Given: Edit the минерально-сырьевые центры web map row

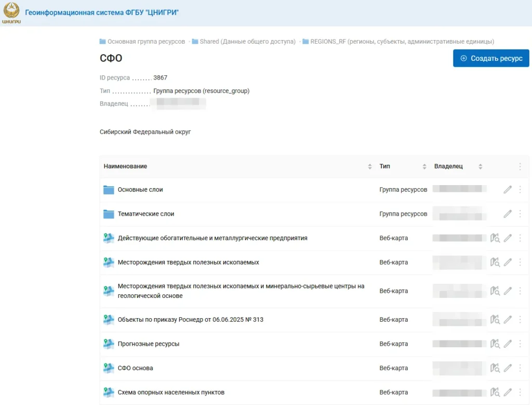Looking at the screenshot, I should [x=508, y=291].
